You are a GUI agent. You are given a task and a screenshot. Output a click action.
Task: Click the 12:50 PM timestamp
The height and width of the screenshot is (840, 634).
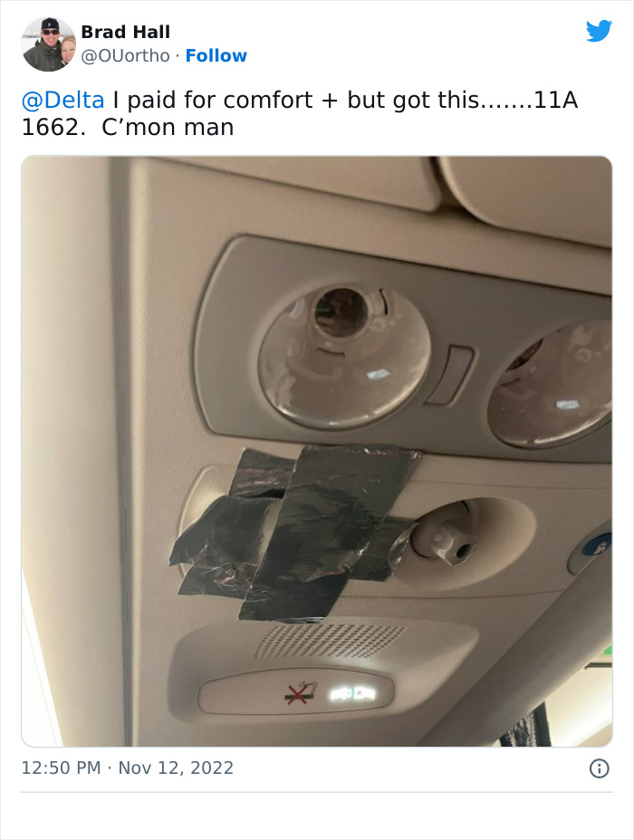pos(61,768)
